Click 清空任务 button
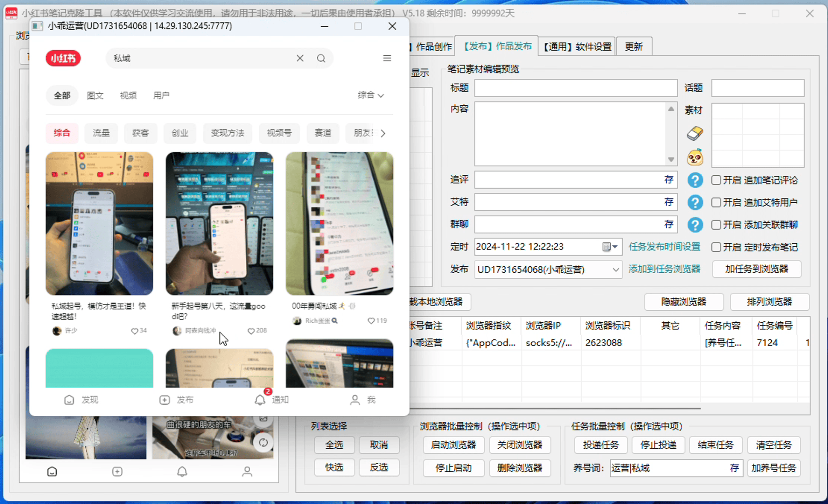Image resolution: width=828 pixels, height=504 pixels. 773,445
